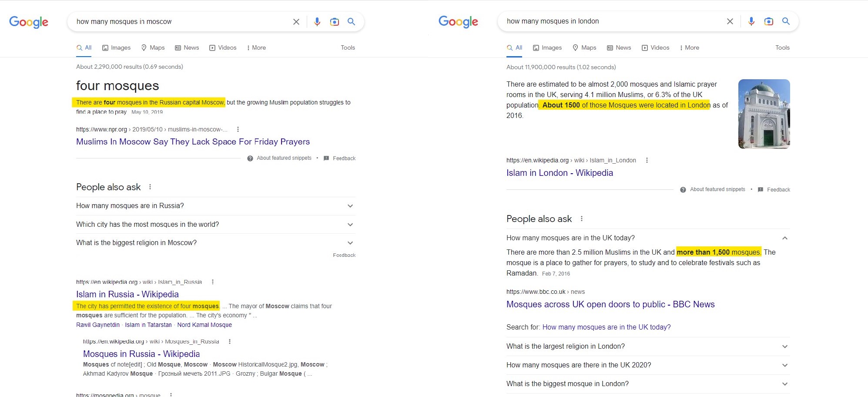The image size is (868, 397).
Task: Open options dots beside People also ask (Moscow)
Action: click(x=150, y=187)
